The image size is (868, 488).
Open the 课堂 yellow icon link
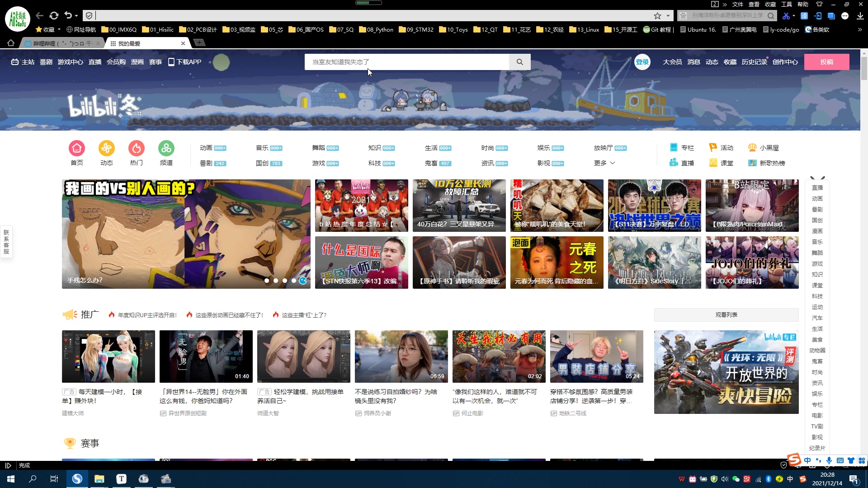[721, 163]
